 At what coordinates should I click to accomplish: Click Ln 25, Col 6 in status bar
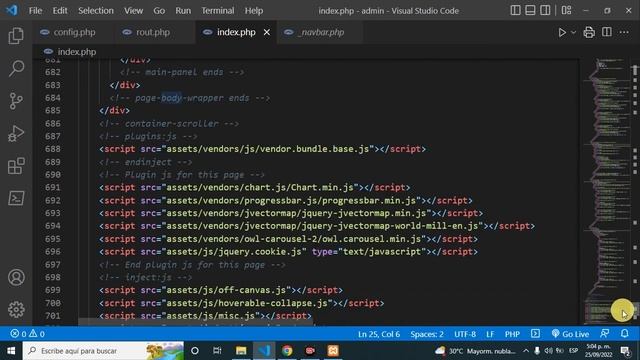click(379, 334)
